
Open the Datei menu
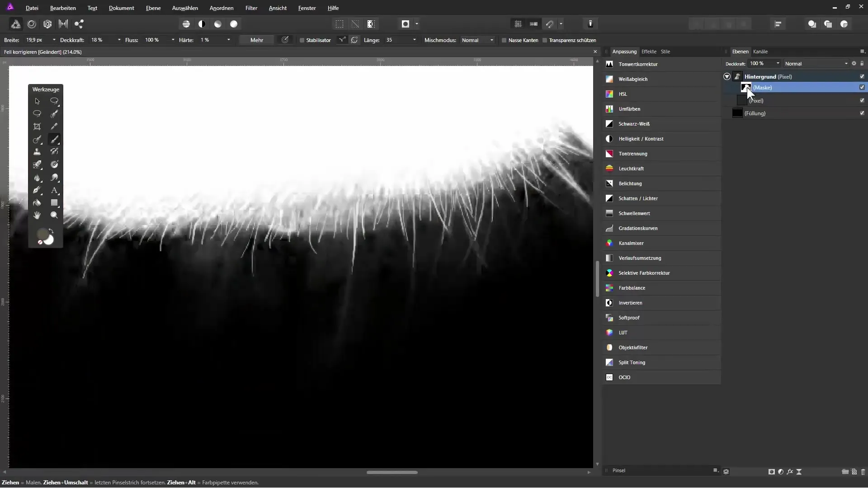pos(32,8)
